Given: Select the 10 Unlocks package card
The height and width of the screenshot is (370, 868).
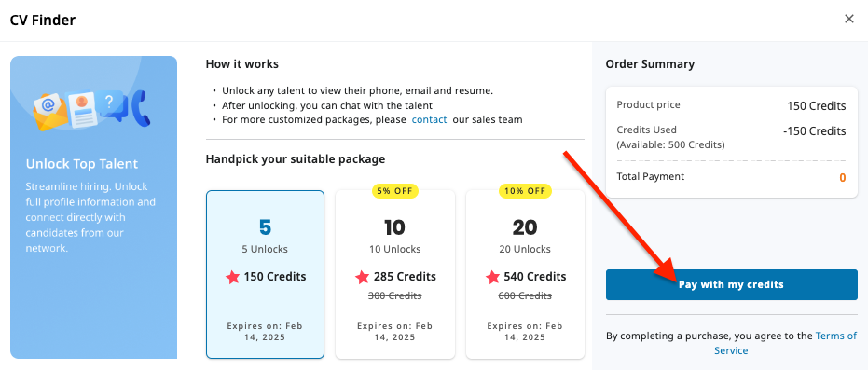Looking at the screenshot, I should point(395,274).
